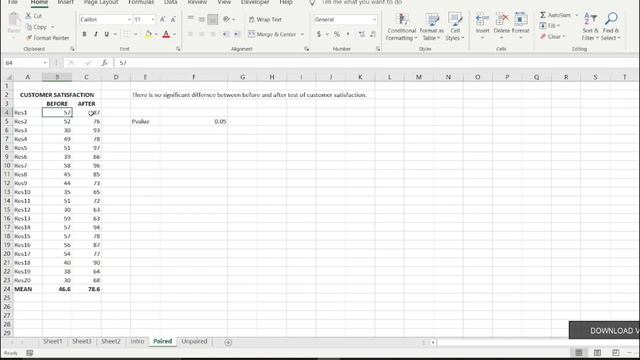Click the Delete cells button
This screenshot has height=360, width=640.
[502, 26]
